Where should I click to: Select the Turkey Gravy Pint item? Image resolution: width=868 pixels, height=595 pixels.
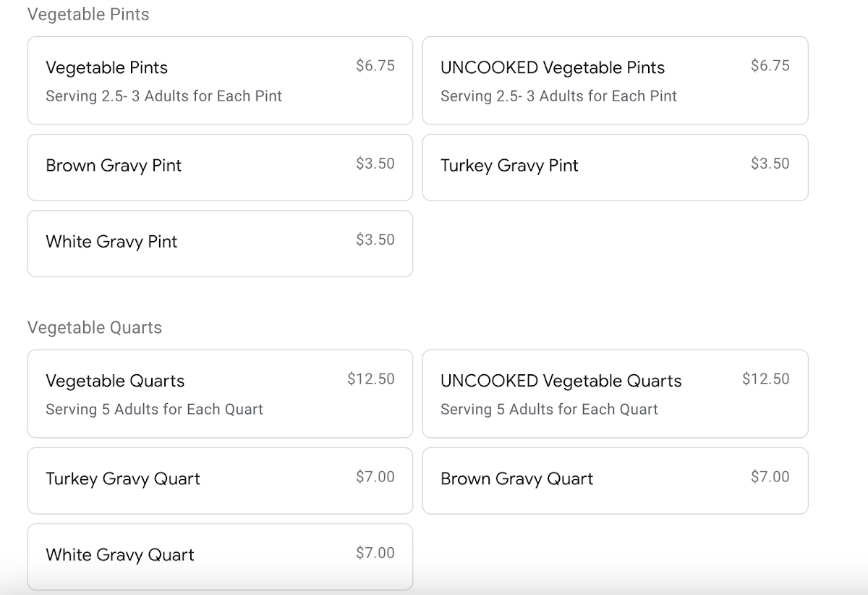(615, 167)
